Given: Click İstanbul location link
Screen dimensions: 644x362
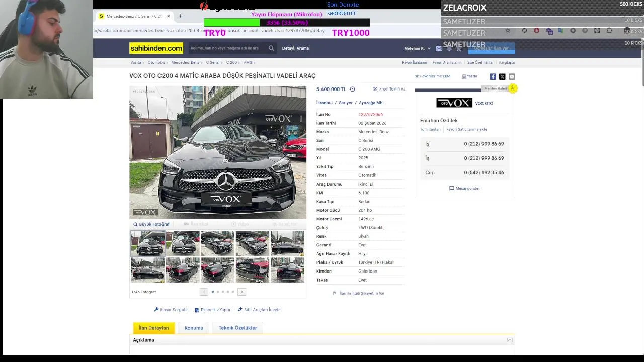Looking at the screenshot, I should tap(325, 103).
